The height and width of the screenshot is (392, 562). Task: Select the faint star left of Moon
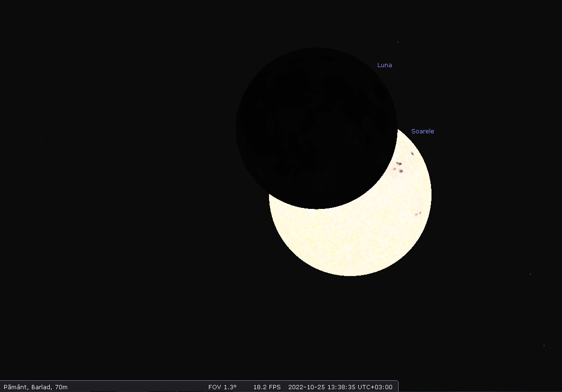pyautogui.click(x=219, y=90)
